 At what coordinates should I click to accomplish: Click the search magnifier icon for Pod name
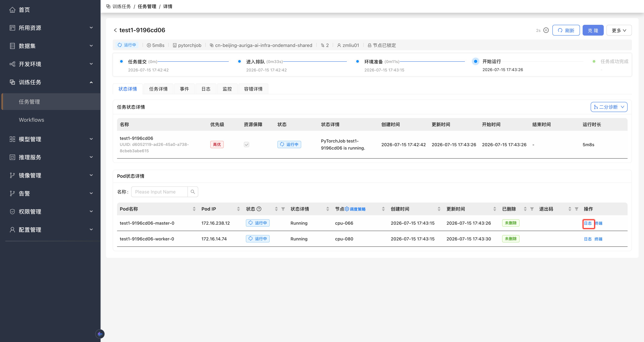click(x=193, y=192)
